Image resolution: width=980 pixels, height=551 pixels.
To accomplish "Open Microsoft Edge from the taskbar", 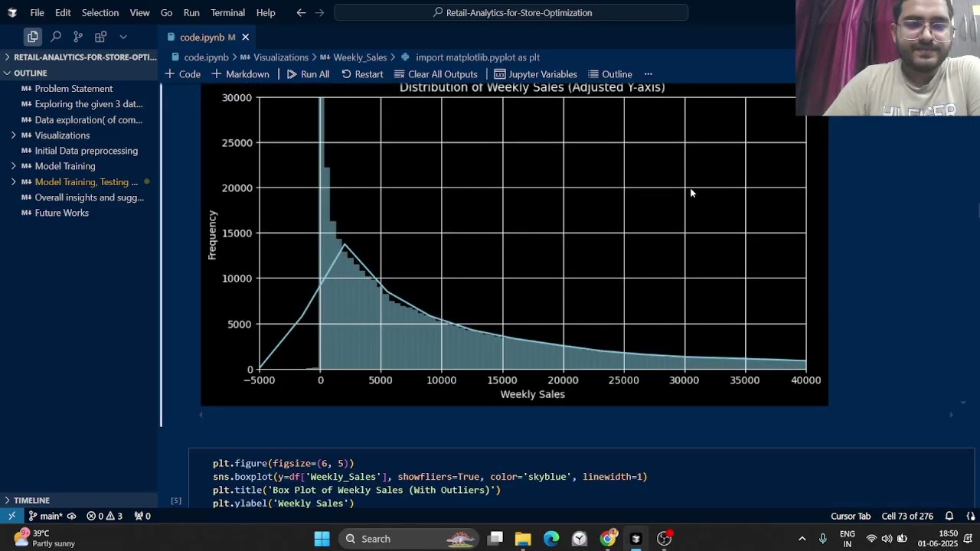I will pyautogui.click(x=551, y=539).
